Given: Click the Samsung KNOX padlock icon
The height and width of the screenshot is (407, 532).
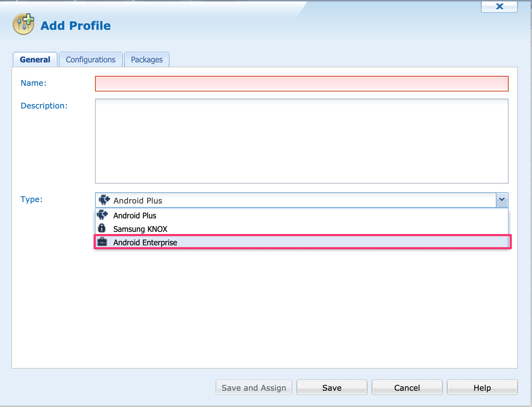Looking at the screenshot, I should (x=102, y=228).
